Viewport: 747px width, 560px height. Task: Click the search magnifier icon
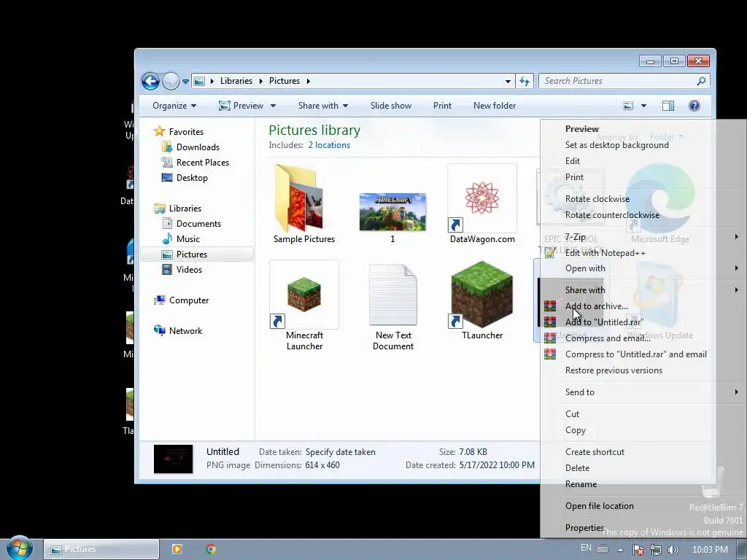tap(701, 81)
